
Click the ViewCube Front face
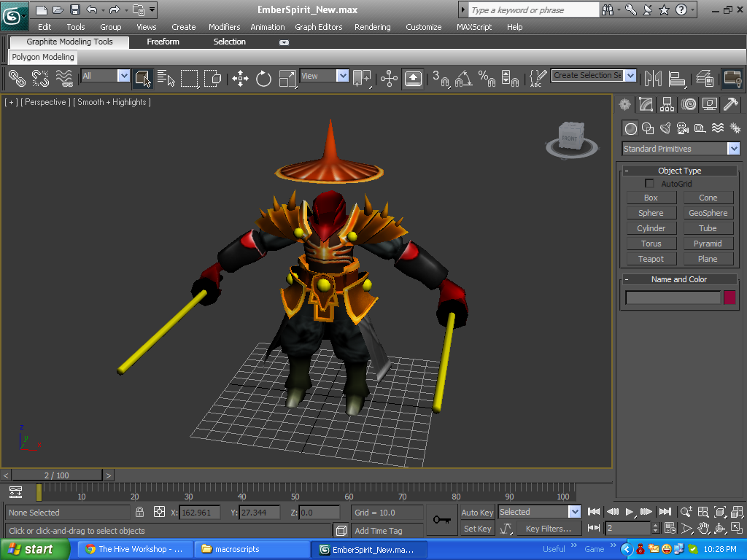569,138
